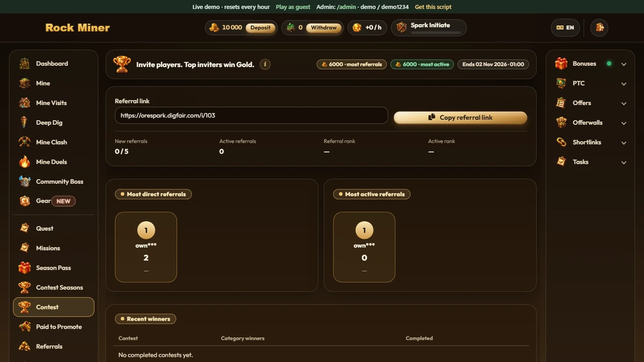Select the Deep Dig drill icon
This screenshot has width=644, height=362.
[25, 122]
